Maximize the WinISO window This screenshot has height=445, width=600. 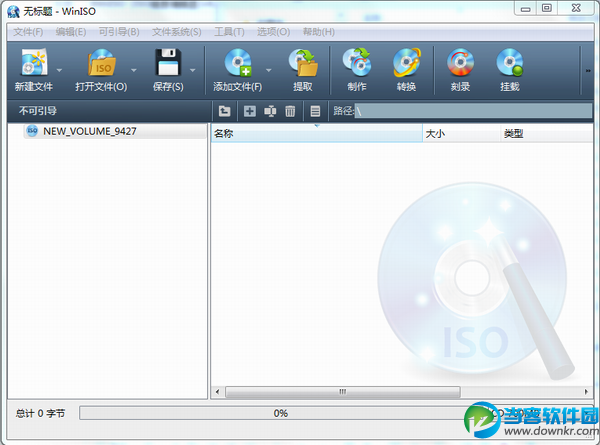[x=547, y=8]
